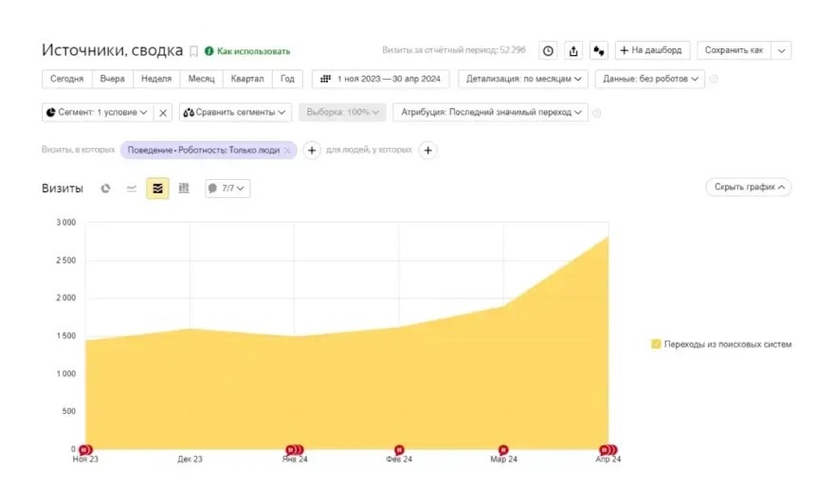Toggle Переходы из поисковых систем legend checkbox
Image resolution: width=834 pixels, height=504 pixels.
pyautogui.click(x=656, y=344)
